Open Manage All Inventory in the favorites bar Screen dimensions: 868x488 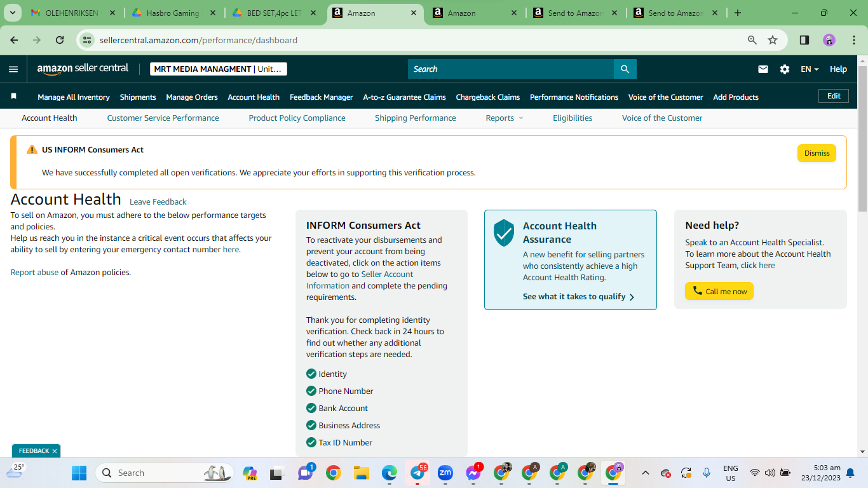click(74, 97)
